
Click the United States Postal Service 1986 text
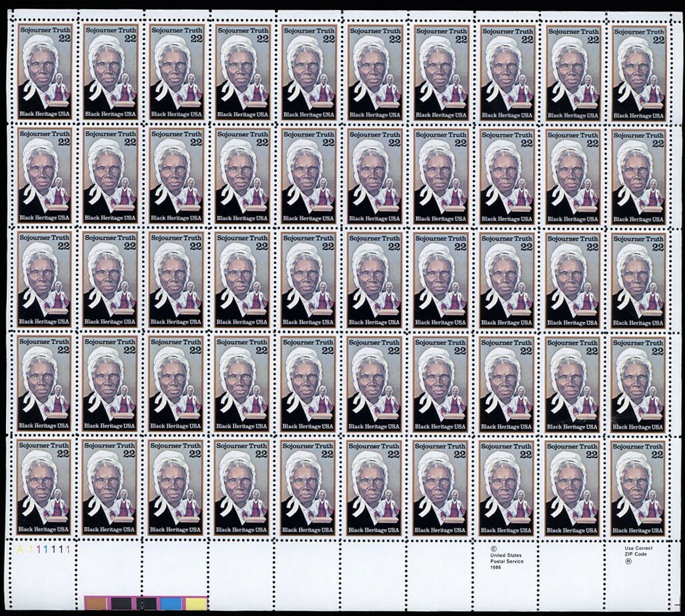click(506, 561)
